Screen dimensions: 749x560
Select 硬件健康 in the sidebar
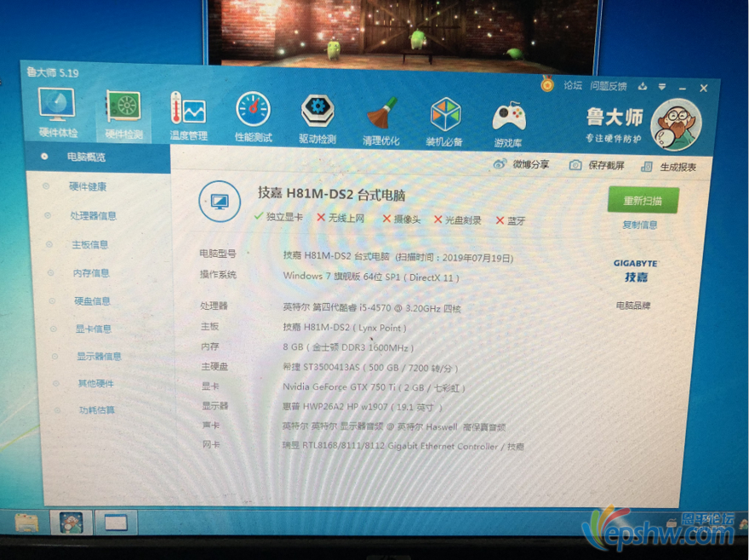[88, 186]
